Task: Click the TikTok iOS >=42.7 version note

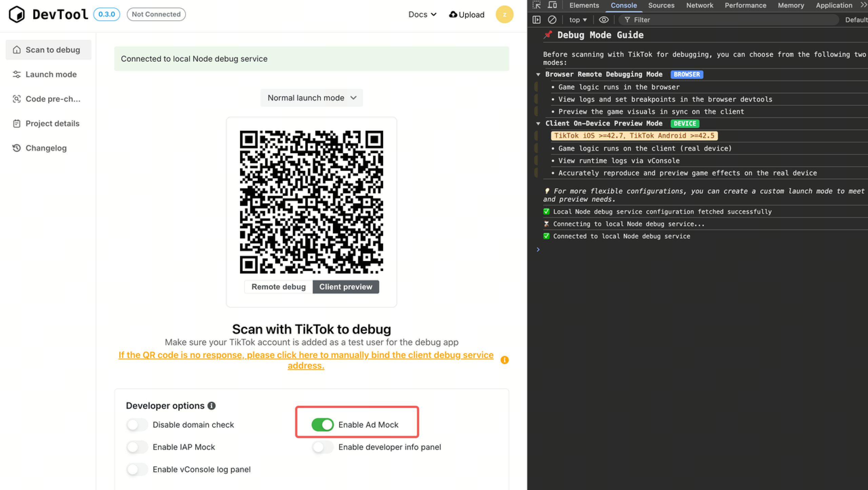Action: pos(634,136)
